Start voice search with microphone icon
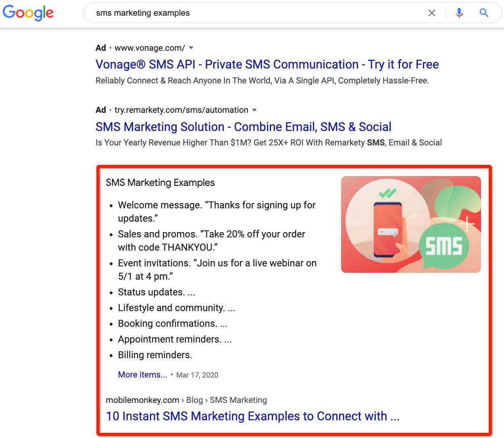The height and width of the screenshot is (438, 504). pos(459,13)
